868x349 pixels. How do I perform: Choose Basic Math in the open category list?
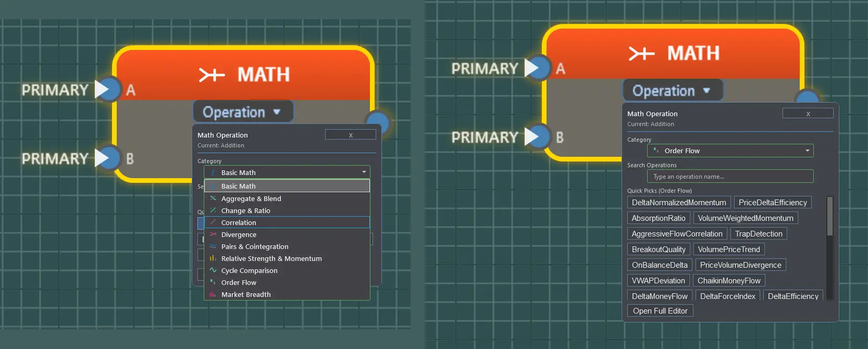pyautogui.click(x=287, y=186)
